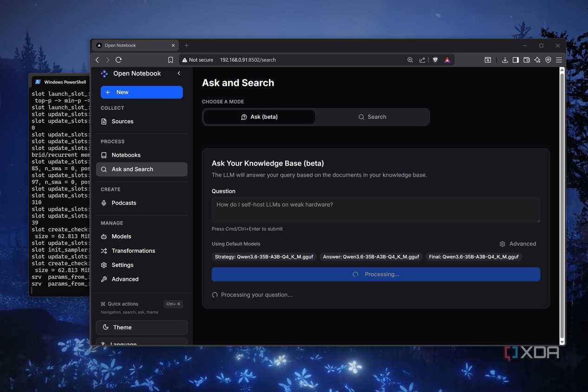The image size is (588, 392).
Task: Click the address bar URL
Action: point(248,60)
